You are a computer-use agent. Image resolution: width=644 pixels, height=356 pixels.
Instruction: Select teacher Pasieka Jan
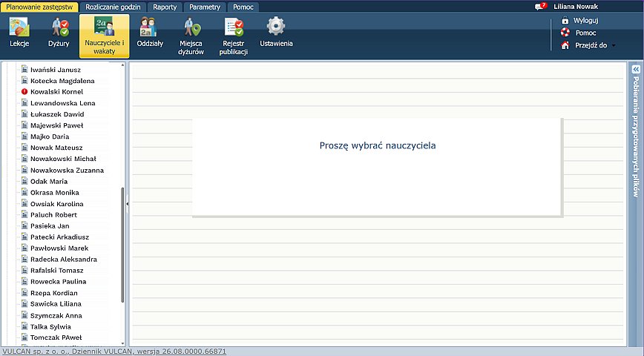tap(50, 225)
